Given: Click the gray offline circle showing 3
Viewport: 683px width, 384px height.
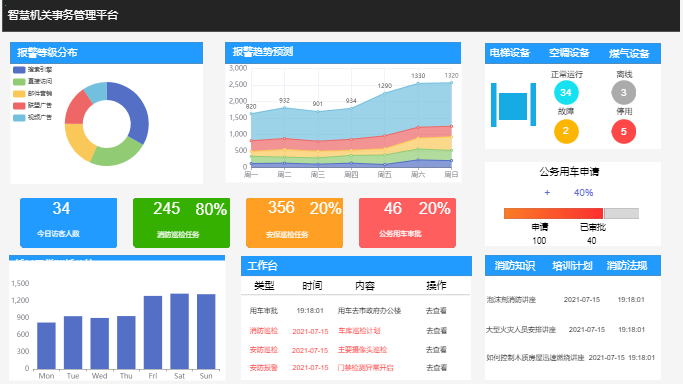Looking at the screenshot, I should [x=623, y=93].
